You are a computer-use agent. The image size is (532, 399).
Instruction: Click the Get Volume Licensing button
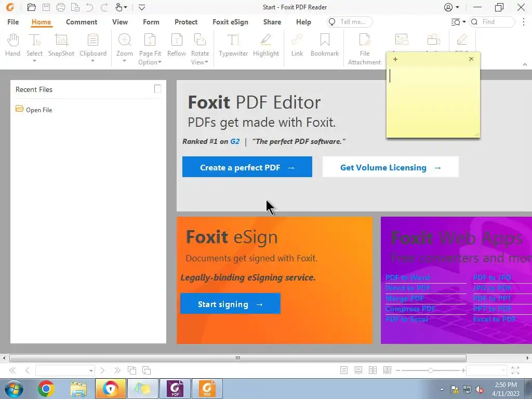391,167
